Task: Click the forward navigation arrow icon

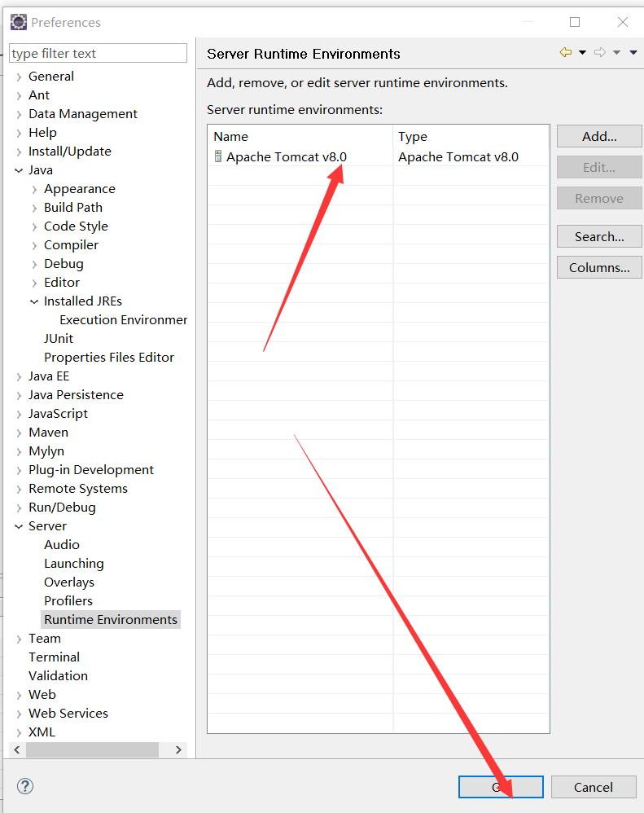Action: (600, 52)
